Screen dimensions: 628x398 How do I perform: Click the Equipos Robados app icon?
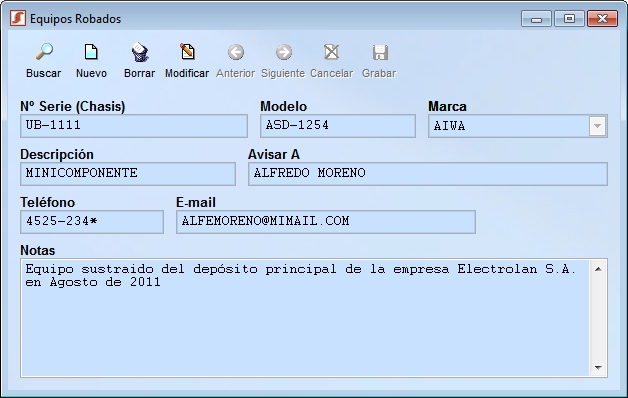18,18
